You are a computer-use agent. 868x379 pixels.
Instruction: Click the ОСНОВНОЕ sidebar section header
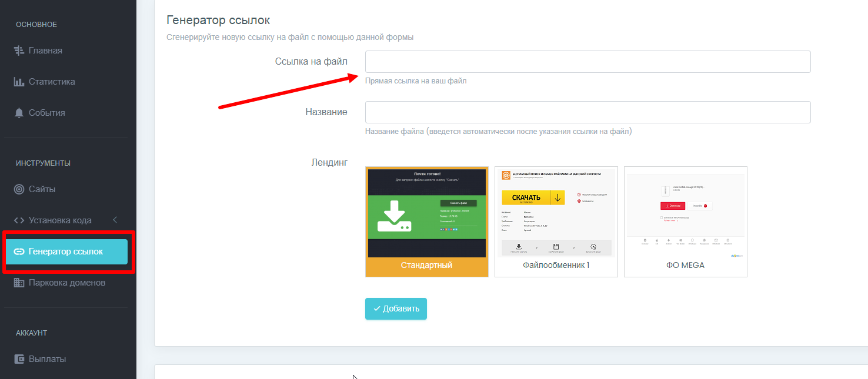(x=36, y=25)
